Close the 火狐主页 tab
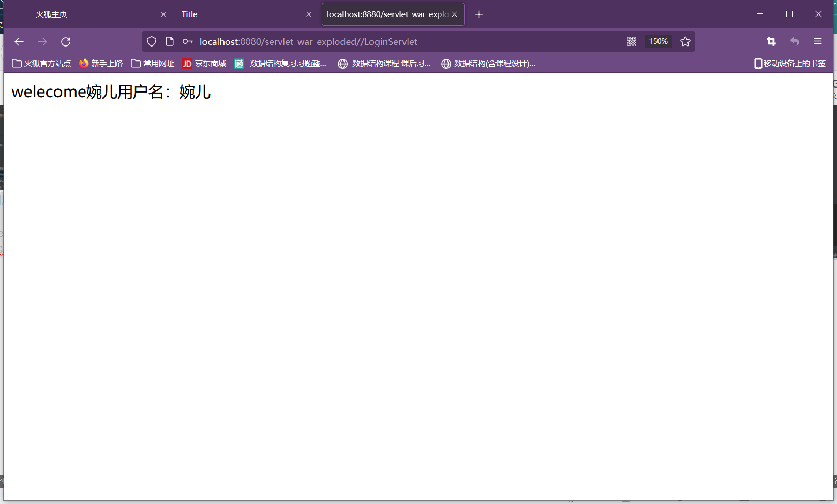The image size is (837, 504). (x=163, y=14)
